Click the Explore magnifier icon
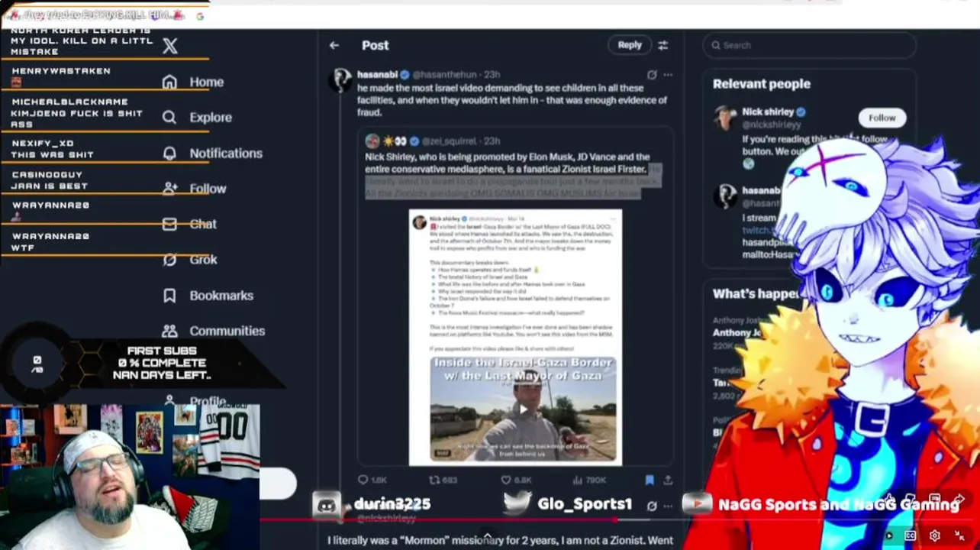Image resolution: width=980 pixels, height=550 pixels. (x=169, y=117)
